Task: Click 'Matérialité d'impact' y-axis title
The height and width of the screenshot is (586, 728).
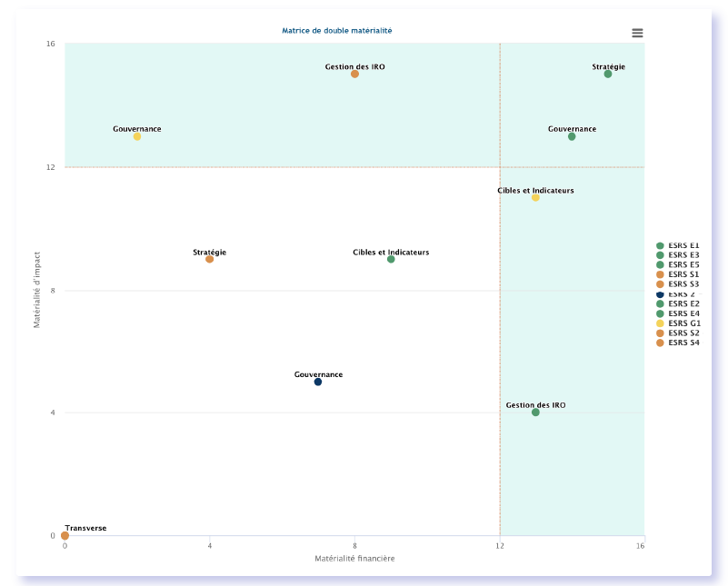Action: (37, 290)
